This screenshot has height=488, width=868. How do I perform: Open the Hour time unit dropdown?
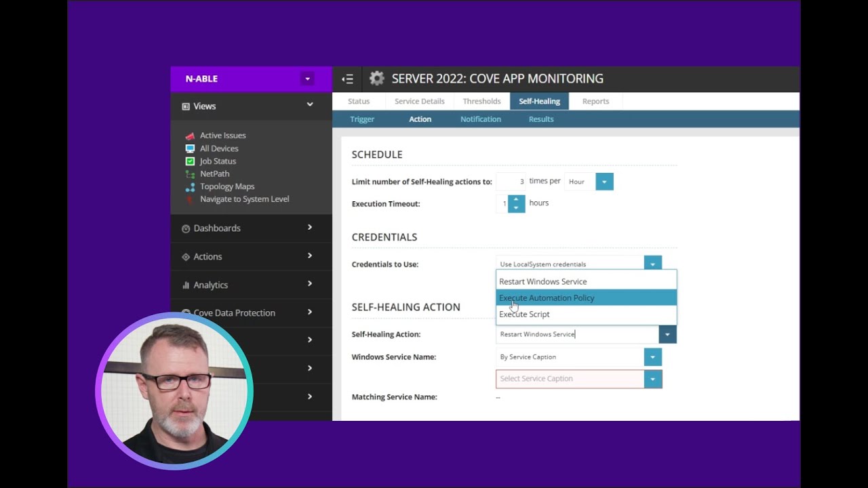click(x=604, y=182)
